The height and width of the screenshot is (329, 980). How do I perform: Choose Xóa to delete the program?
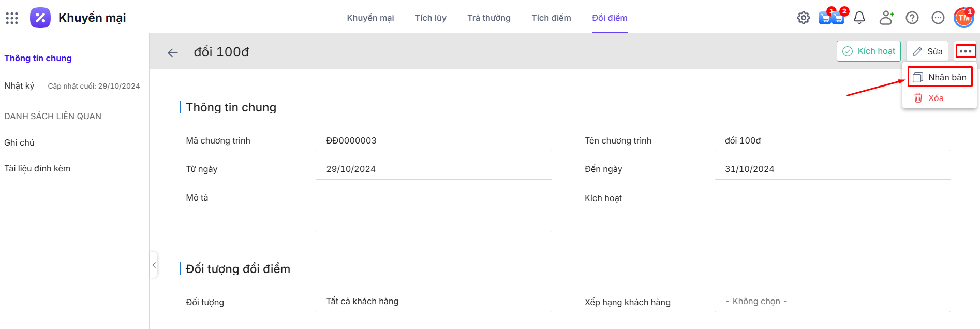coord(936,98)
